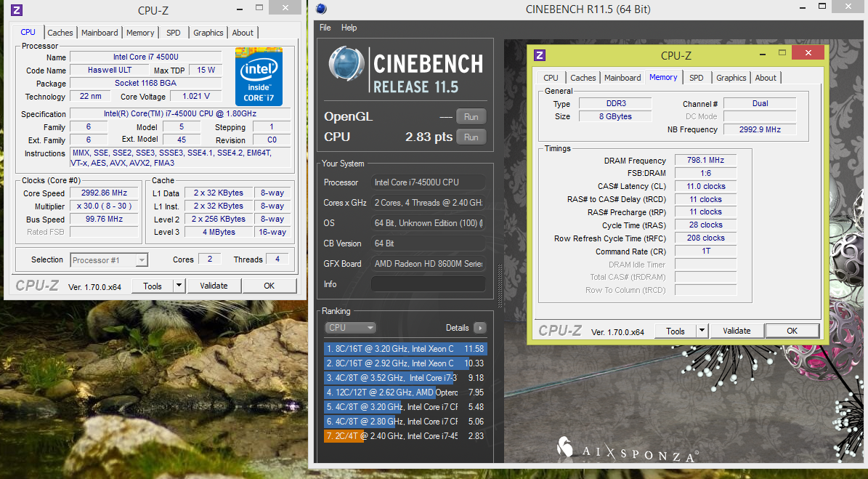Open the SPD tab in left CPU-Z window
The height and width of the screenshot is (479, 868).
point(174,33)
